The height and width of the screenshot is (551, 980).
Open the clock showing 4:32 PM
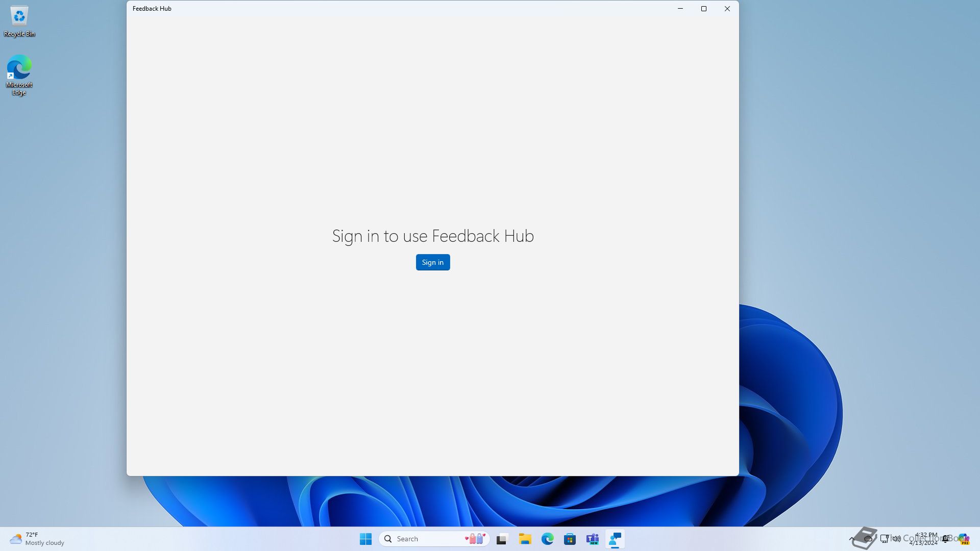pyautogui.click(x=923, y=539)
